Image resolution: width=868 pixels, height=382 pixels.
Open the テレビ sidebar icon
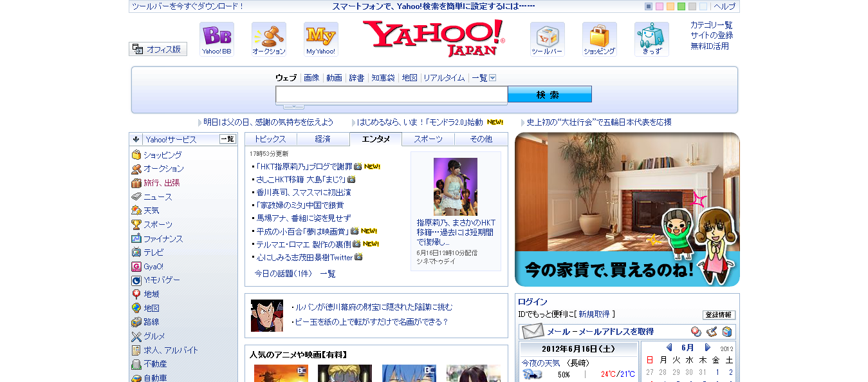136,253
